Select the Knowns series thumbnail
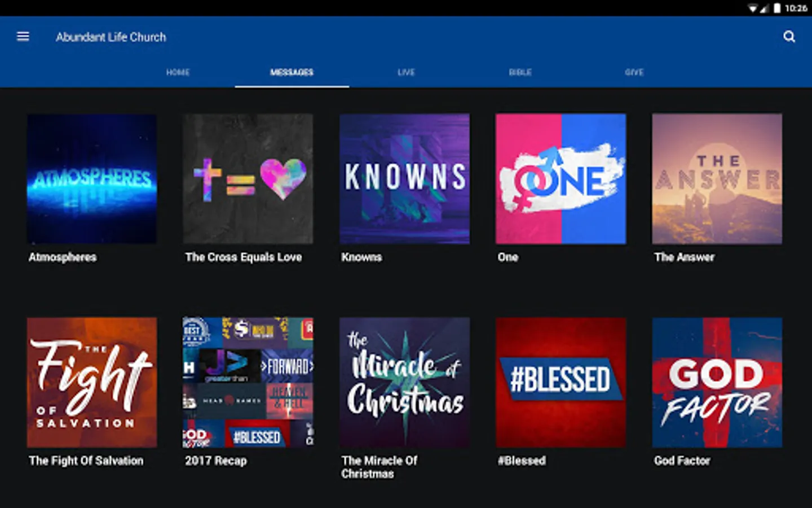The width and height of the screenshot is (812, 508). point(404,179)
